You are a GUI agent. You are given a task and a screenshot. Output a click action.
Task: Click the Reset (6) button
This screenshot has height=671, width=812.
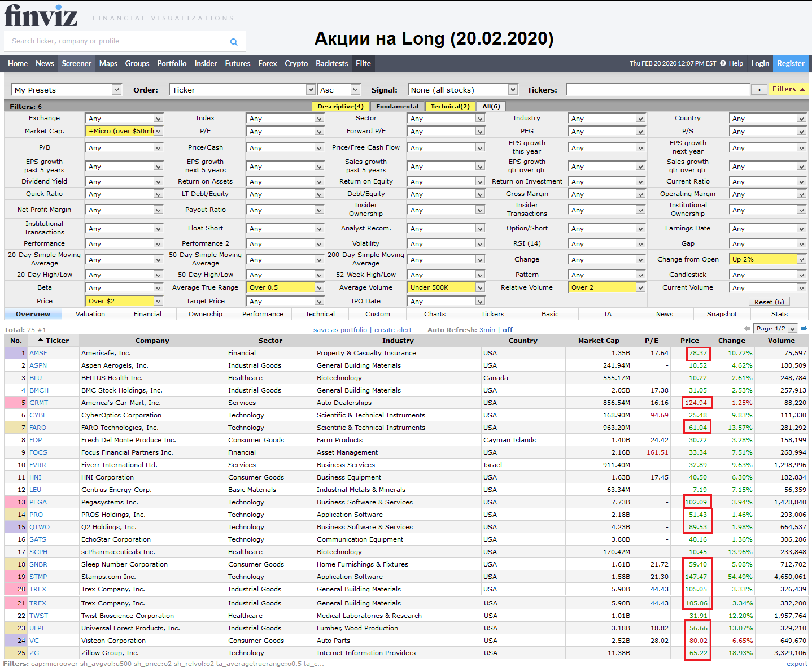point(769,302)
